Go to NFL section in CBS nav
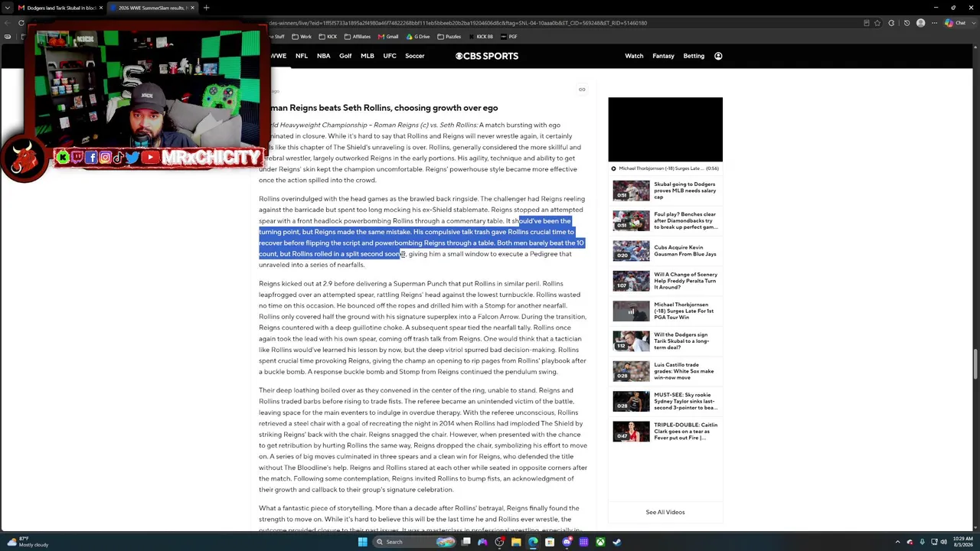This screenshot has height=551, width=980. tap(302, 56)
